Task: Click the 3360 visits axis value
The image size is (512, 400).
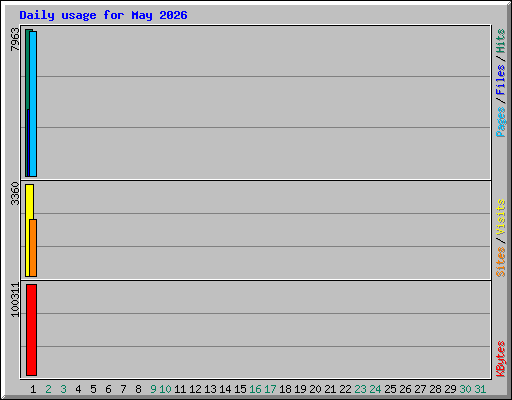Action: pos(15,193)
